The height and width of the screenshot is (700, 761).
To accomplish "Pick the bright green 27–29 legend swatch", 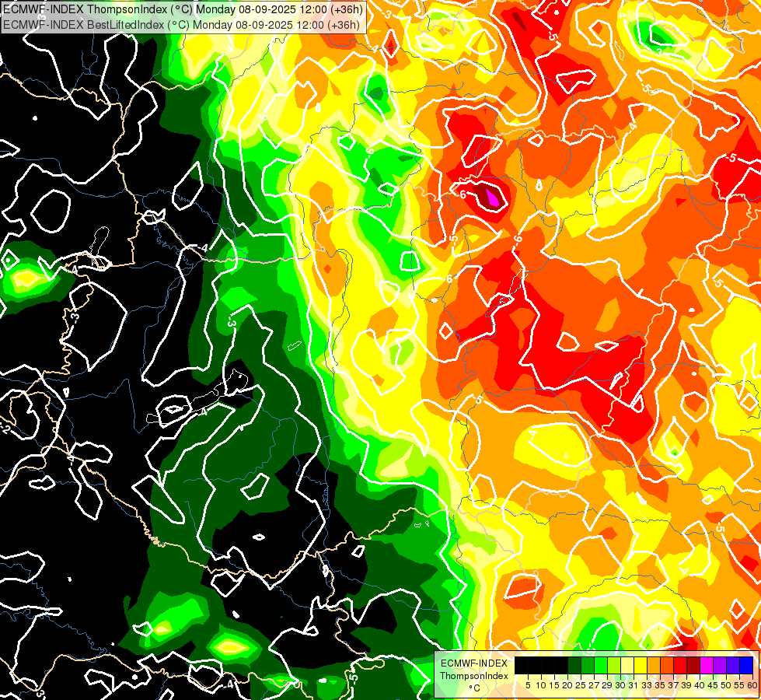I will [601, 665].
